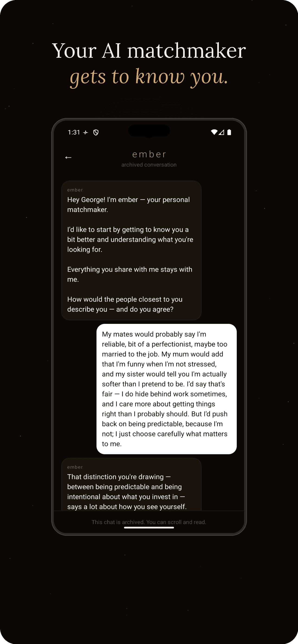Tap the back arrow to exit conversation
Screen dimensions: 298x644
tap(68, 157)
